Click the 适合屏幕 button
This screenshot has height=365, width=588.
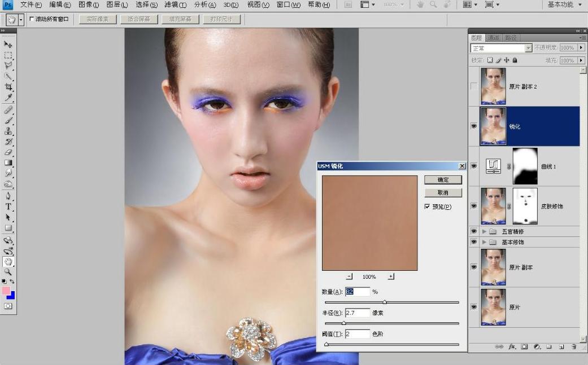(139, 19)
